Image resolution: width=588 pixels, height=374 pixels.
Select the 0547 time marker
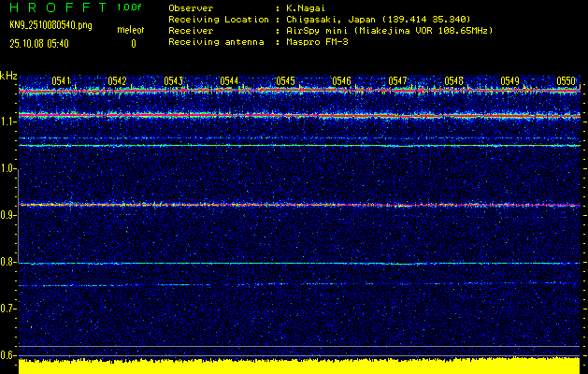(397, 81)
